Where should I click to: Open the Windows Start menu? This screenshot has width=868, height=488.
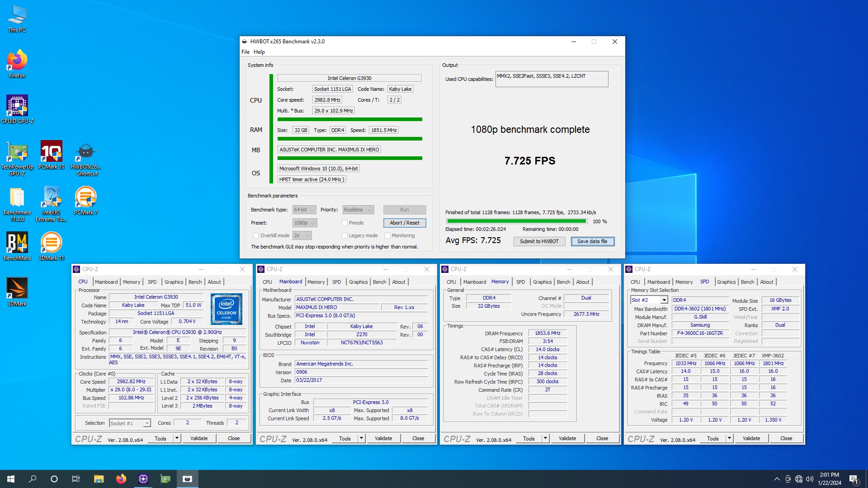11,479
